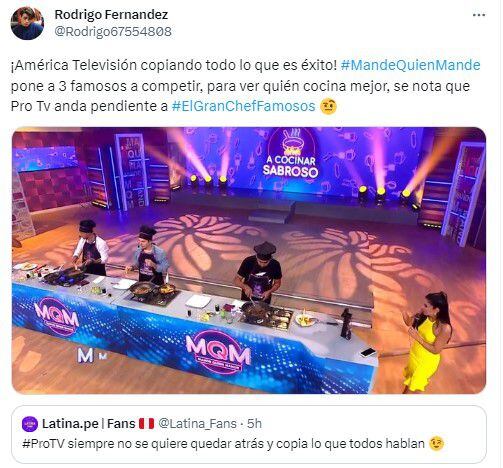Open the #MandeQuienMande hashtag
Screen dimensions: 503x468
410,65
